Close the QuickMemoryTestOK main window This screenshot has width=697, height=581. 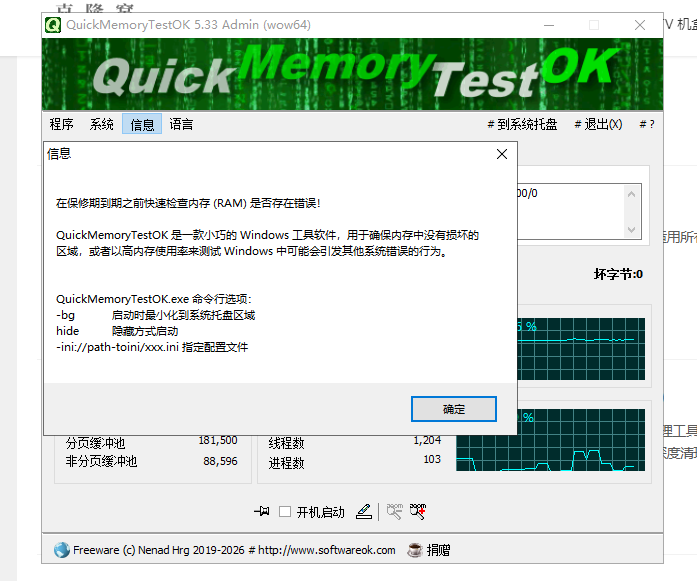(640, 25)
